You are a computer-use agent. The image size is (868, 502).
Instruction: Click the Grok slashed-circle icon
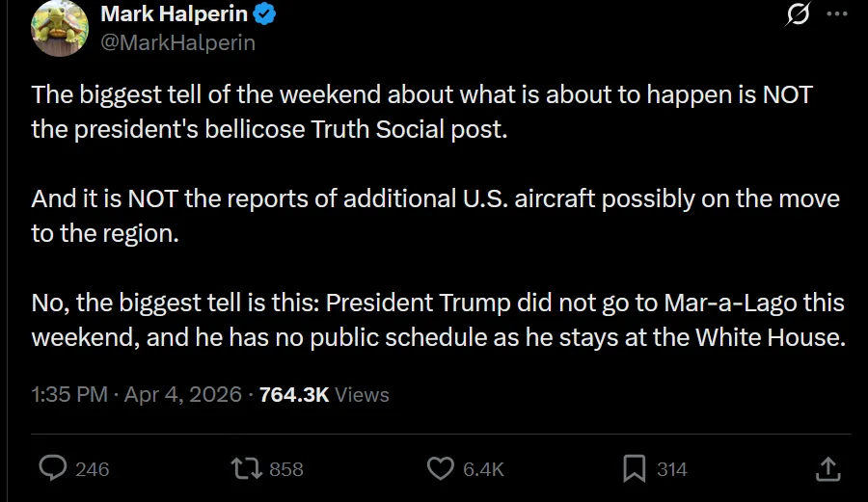[799, 14]
